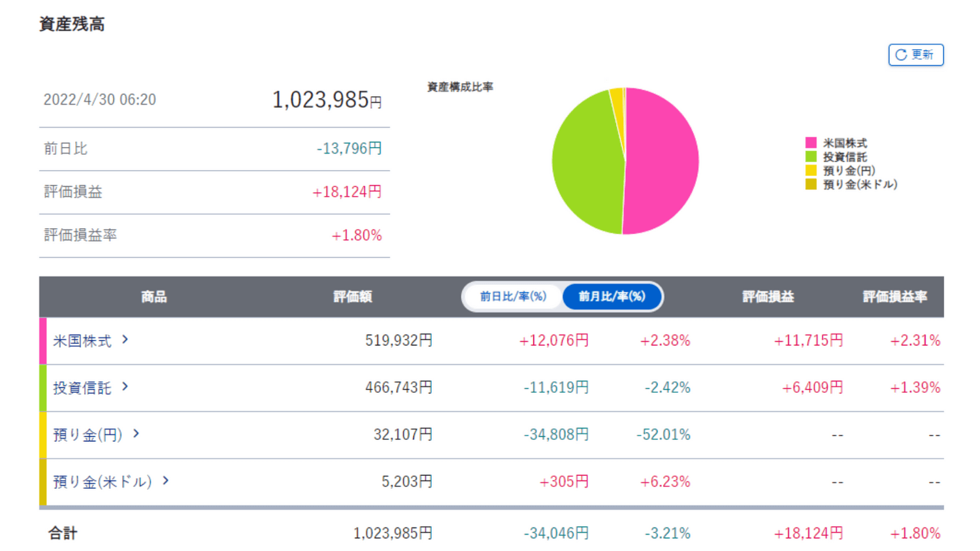
Task: Click the 32,107円 valuation cell
Action: (x=403, y=435)
